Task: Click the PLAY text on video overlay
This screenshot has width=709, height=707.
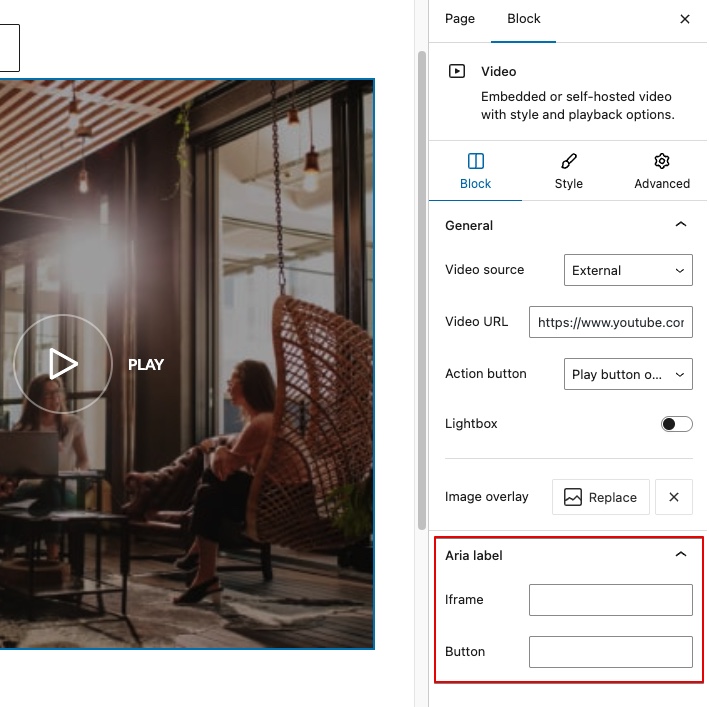Action: pos(146,365)
